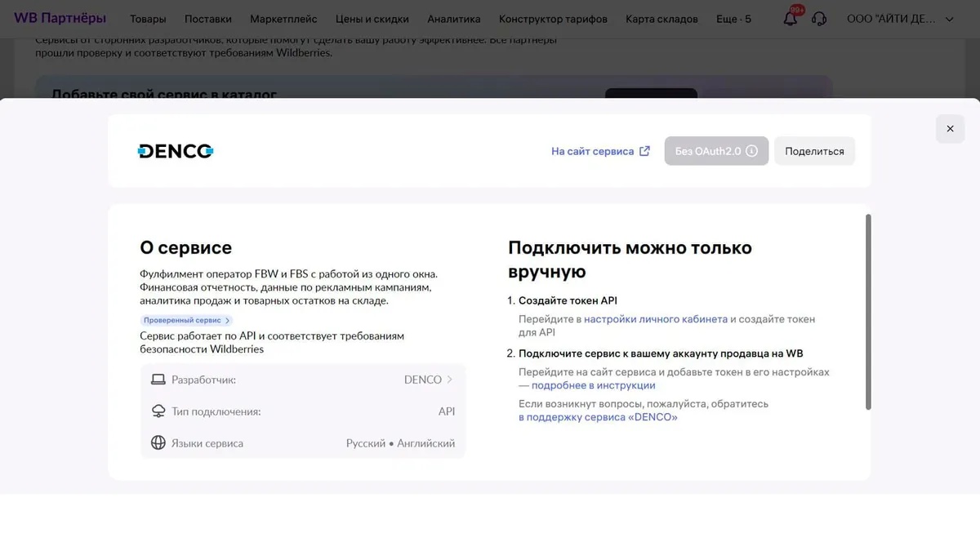Click the cloud icon beside Тип подключения

coord(158,411)
